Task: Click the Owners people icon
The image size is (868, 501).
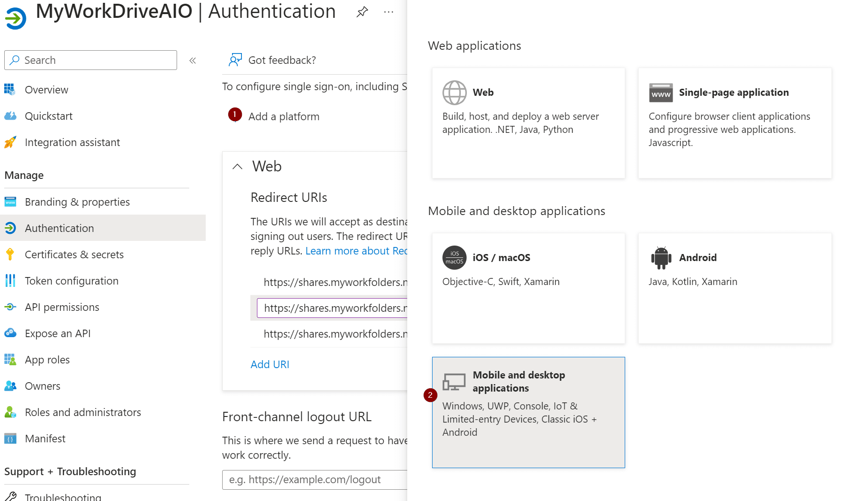Action: point(10,385)
